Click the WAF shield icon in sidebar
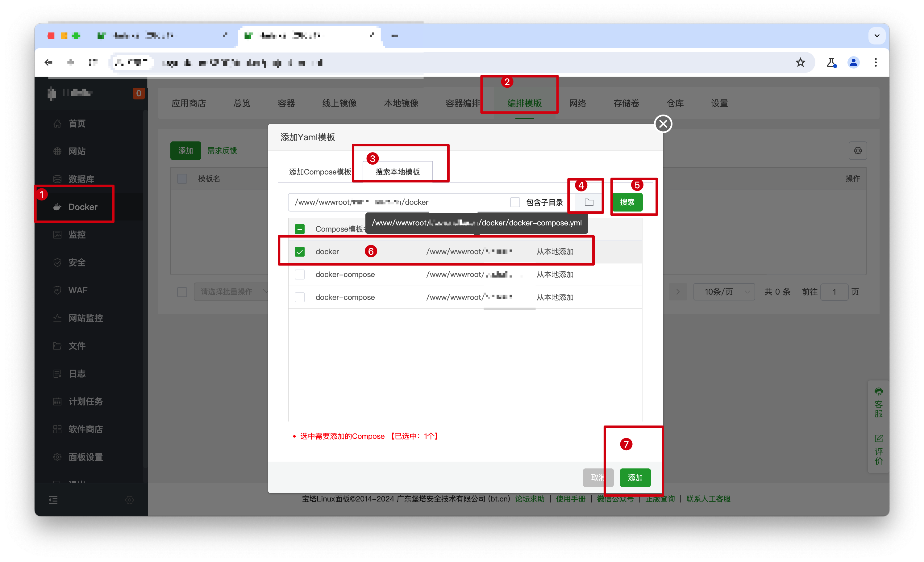The image size is (924, 562). click(x=57, y=290)
